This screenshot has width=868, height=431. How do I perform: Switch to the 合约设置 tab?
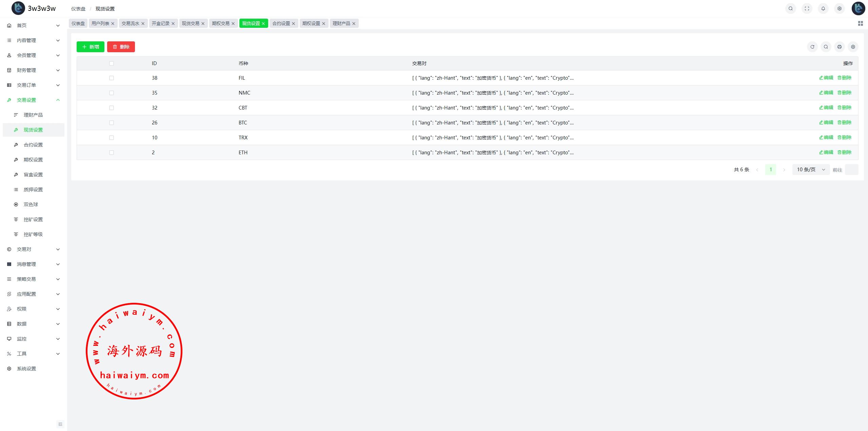click(x=281, y=23)
